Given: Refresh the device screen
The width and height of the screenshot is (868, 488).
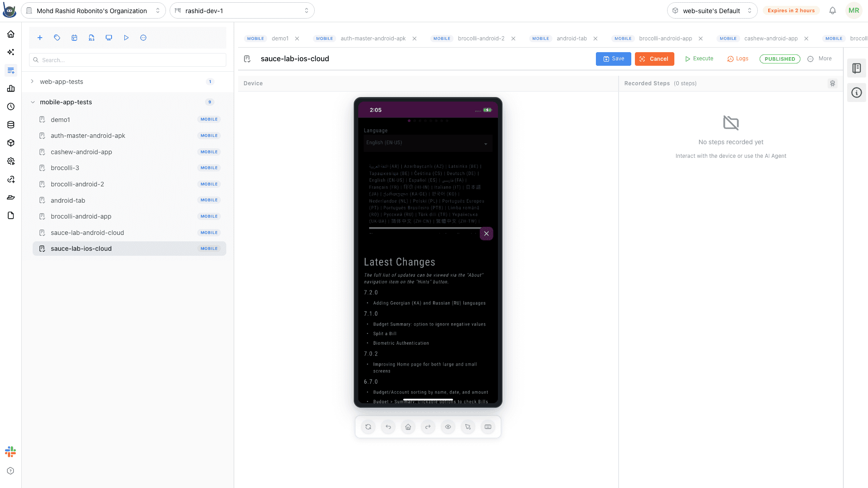Looking at the screenshot, I should [368, 427].
